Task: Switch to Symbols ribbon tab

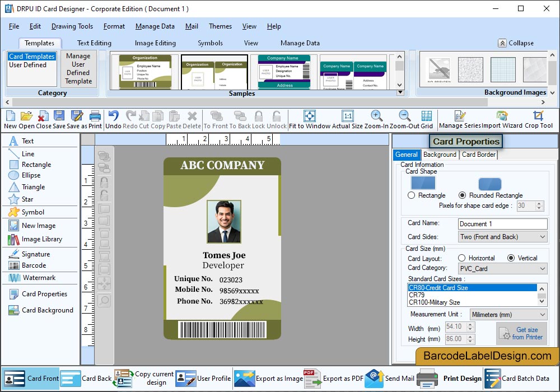Action: pyautogui.click(x=210, y=43)
